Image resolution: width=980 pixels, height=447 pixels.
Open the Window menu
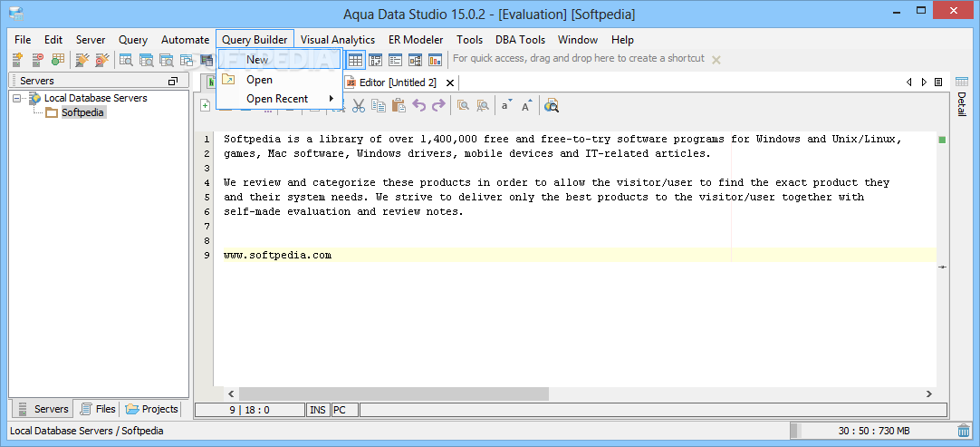[578, 40]
